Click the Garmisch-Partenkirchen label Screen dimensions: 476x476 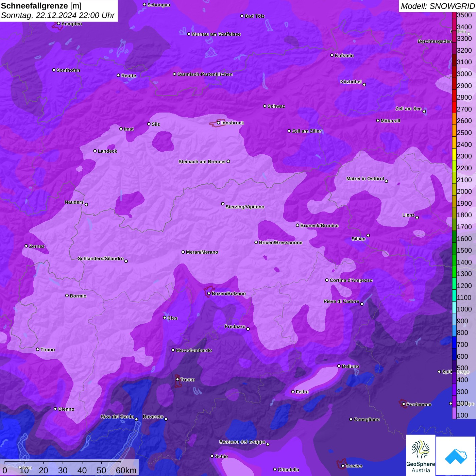click(x=205, y=74)
